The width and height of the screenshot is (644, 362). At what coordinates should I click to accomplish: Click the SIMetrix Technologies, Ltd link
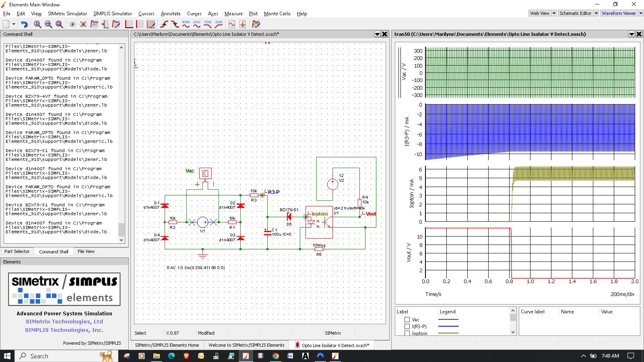coord(64,322)
